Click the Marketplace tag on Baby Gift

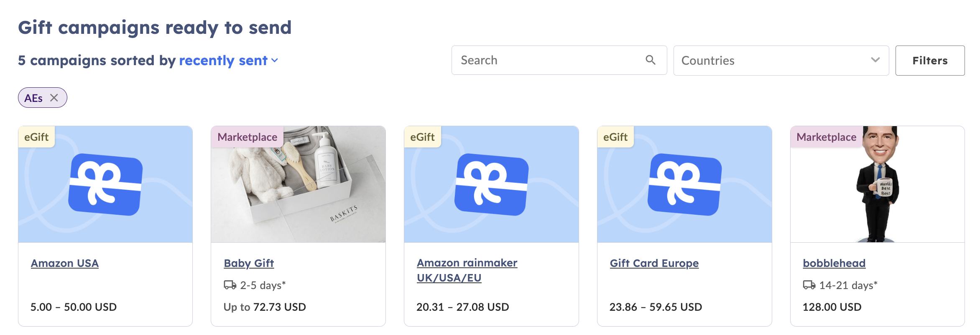247,137
